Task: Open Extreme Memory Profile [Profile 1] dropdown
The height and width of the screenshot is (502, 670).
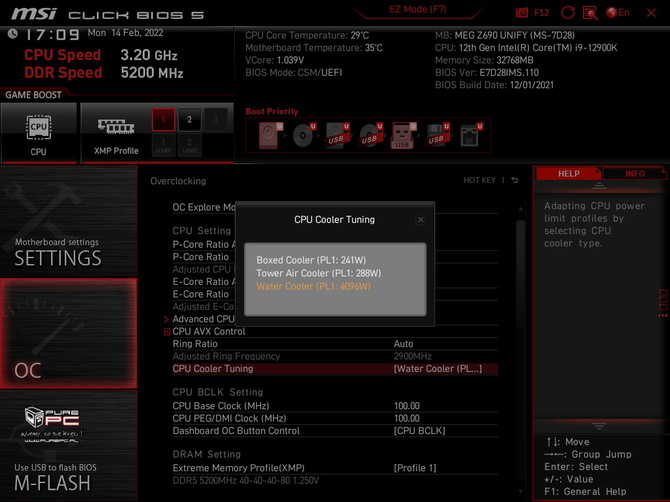Action: tap(415, 468)
